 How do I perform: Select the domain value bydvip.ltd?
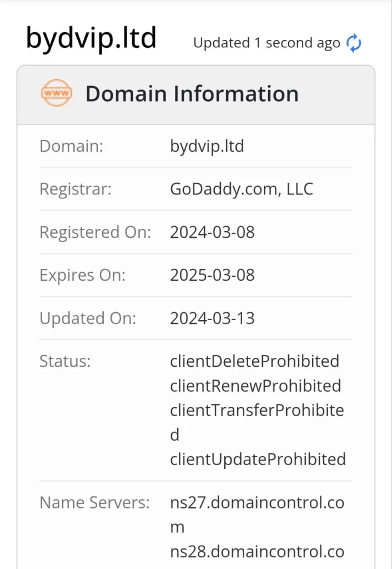point(207,146)
